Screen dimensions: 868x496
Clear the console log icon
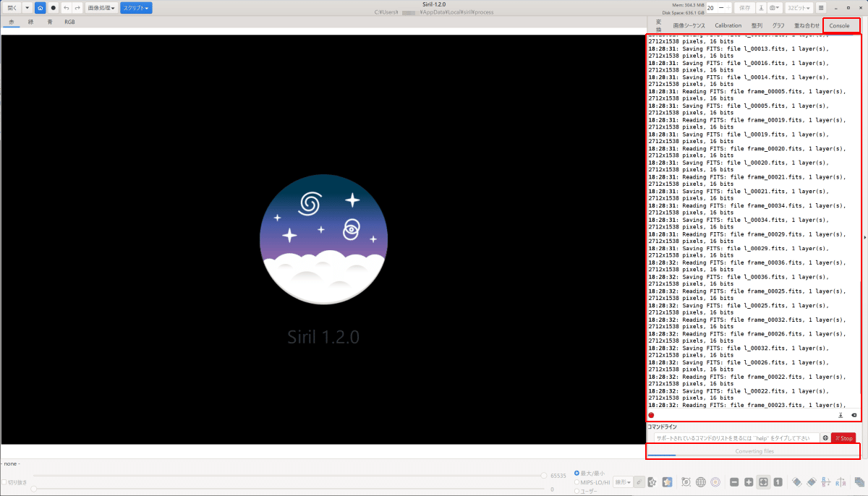[x=854, y=415]
